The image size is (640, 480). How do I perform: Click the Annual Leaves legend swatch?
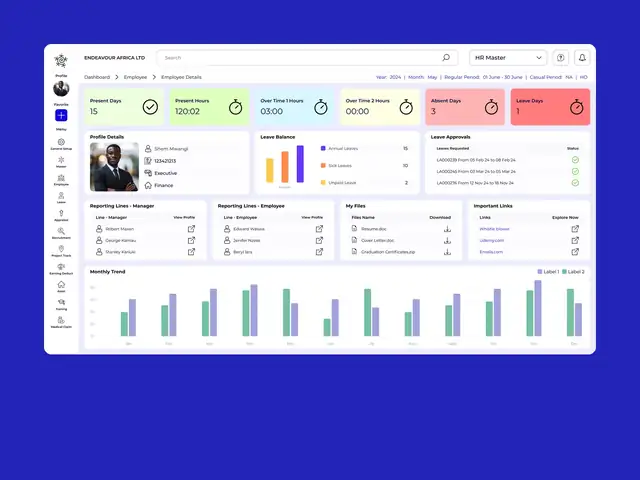click(323, 149)
